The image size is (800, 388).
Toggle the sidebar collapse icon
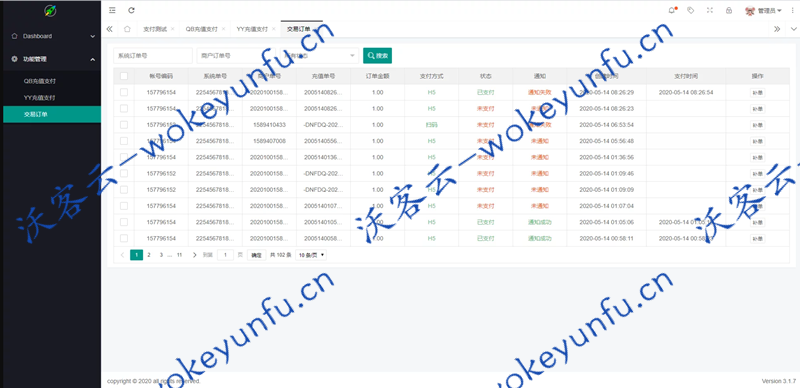pos(112,10)
